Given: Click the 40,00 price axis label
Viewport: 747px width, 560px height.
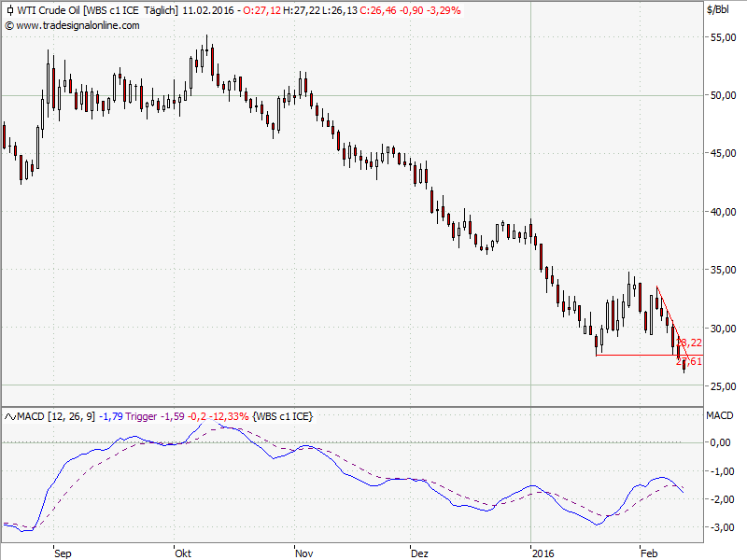Looking at the screenshot, I should click(x=723, y=212).
